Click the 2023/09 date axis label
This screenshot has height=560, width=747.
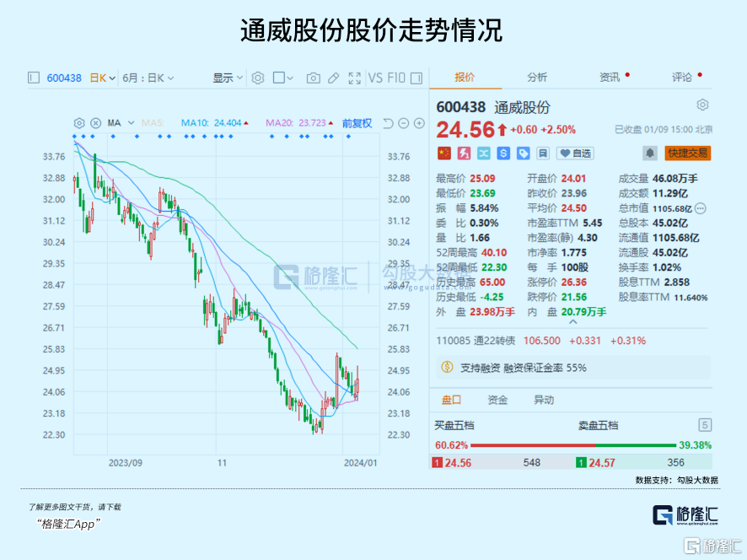(x=126, y=463)
